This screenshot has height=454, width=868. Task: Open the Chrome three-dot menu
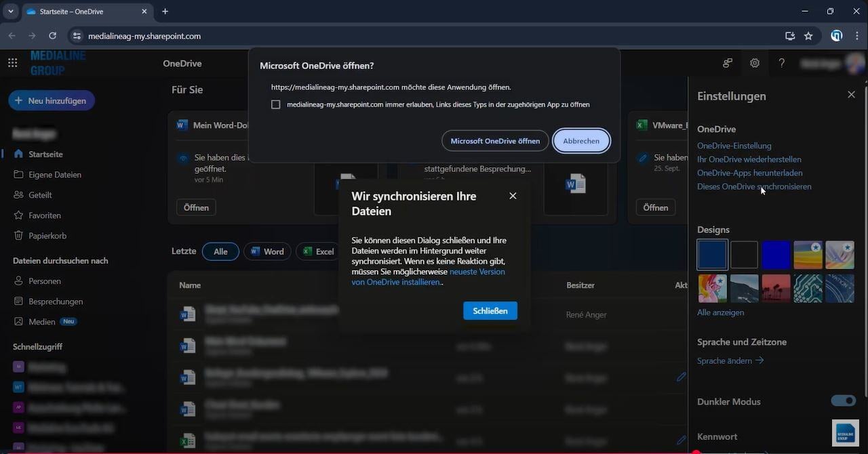coord(857,36)
